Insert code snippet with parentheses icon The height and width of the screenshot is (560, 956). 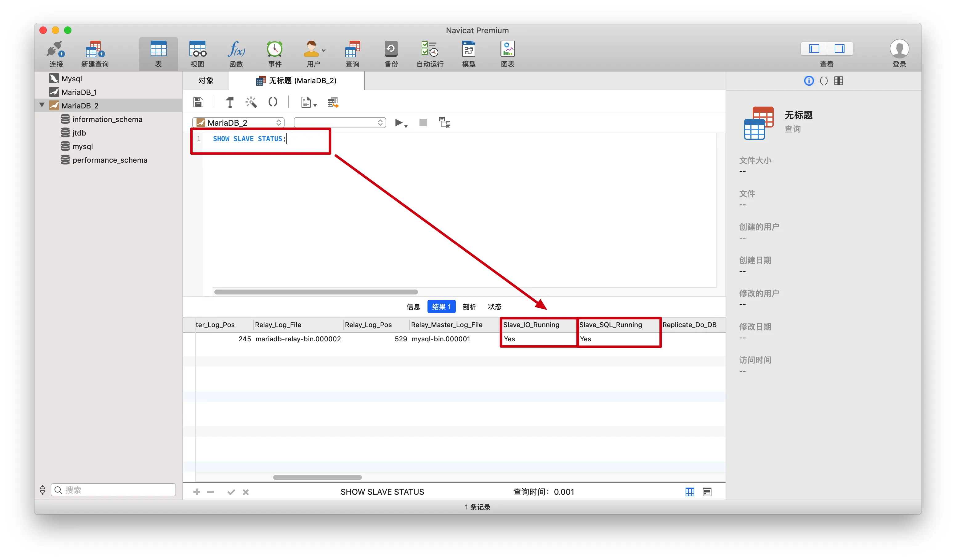coord(272,102)
